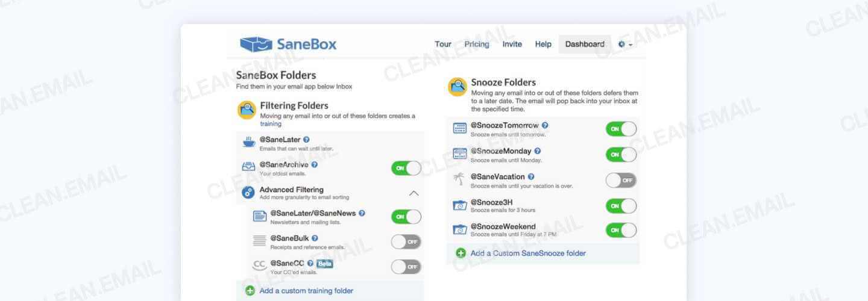This screenshot has height=301, width=868.
Task: Turn off the @SnoozeMonday toggle
Action: click(x=621, y=155)
